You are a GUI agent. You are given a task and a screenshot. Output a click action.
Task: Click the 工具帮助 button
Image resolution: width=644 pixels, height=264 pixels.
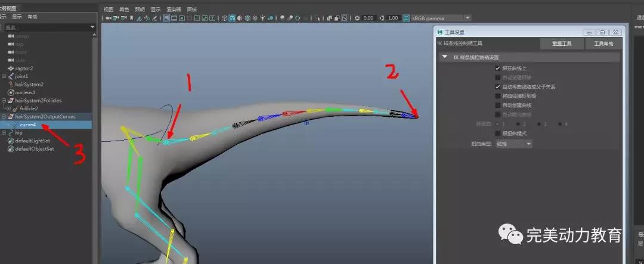click(603, 44)
